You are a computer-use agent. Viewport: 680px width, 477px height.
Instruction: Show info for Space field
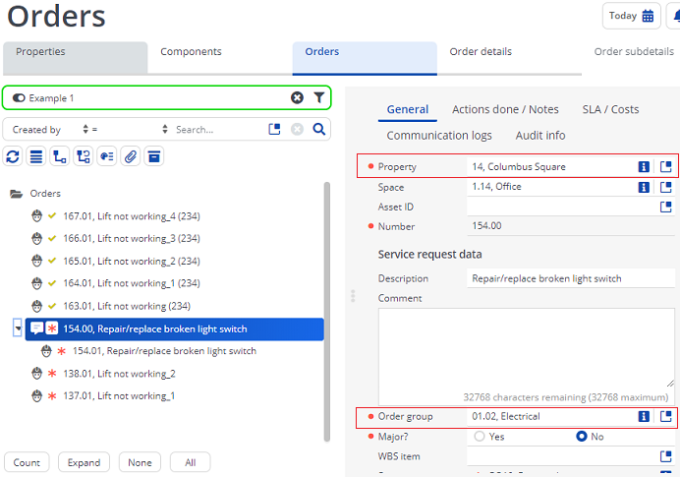[x=644, y=187]
